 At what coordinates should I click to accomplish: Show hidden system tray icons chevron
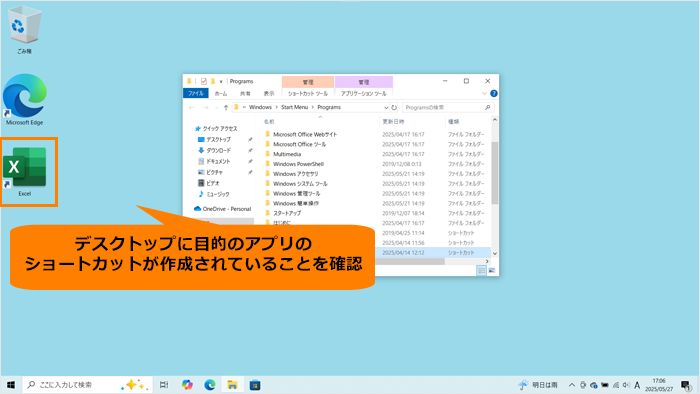click(x=571, y=385)
